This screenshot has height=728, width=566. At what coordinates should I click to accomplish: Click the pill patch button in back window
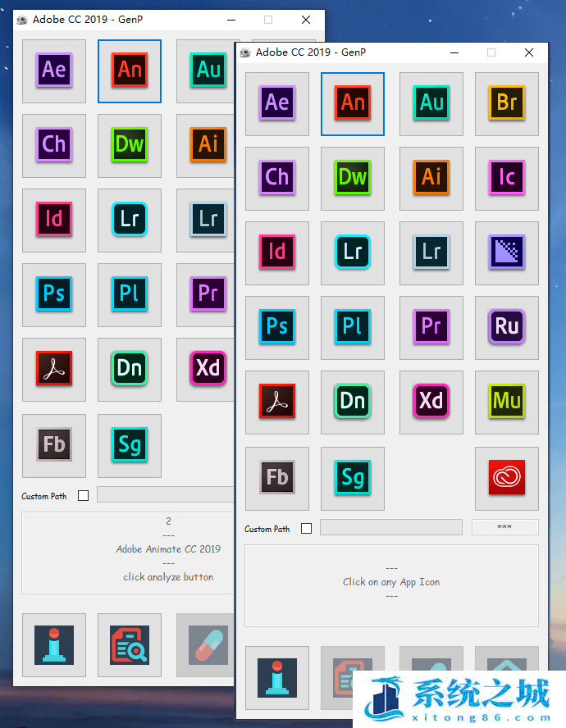point(205,645)
